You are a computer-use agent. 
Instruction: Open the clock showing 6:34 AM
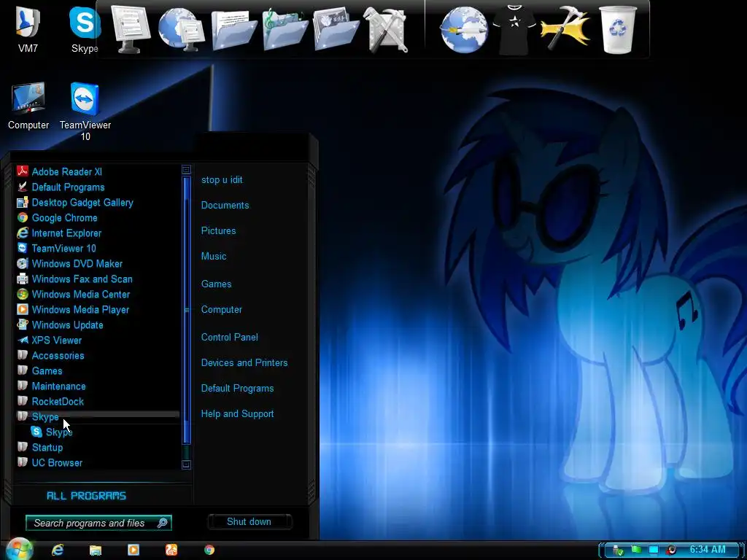pyautogui.click(x=708, y=549)
